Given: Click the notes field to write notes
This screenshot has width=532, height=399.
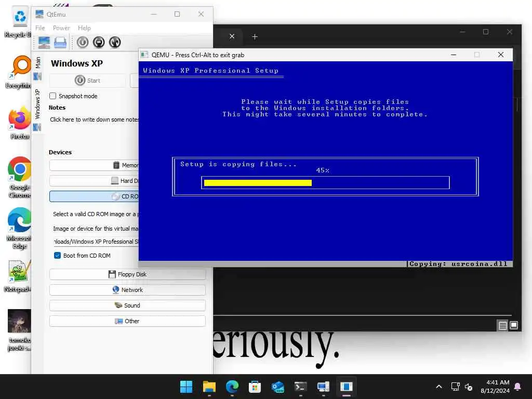Looking at the screenshot, I should click(x=94, y=119).
